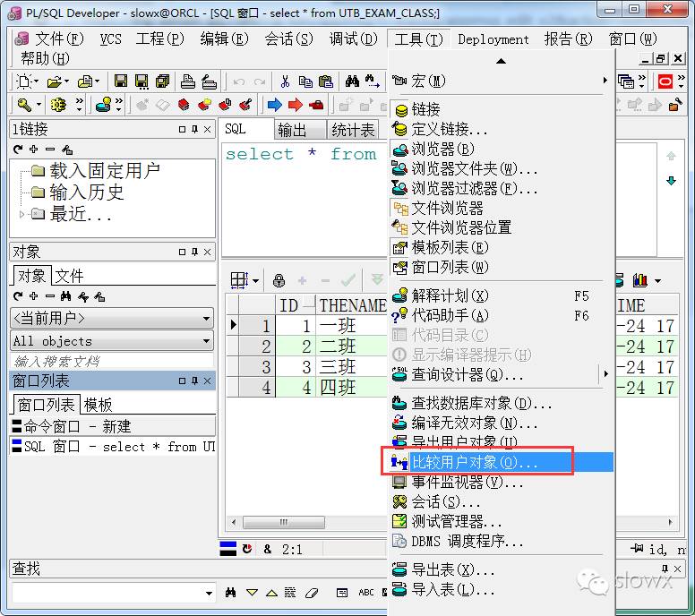Click the blue Commit arrow icon
The width and height of the screenshot is (695, 616).
[x=275, y=105]
